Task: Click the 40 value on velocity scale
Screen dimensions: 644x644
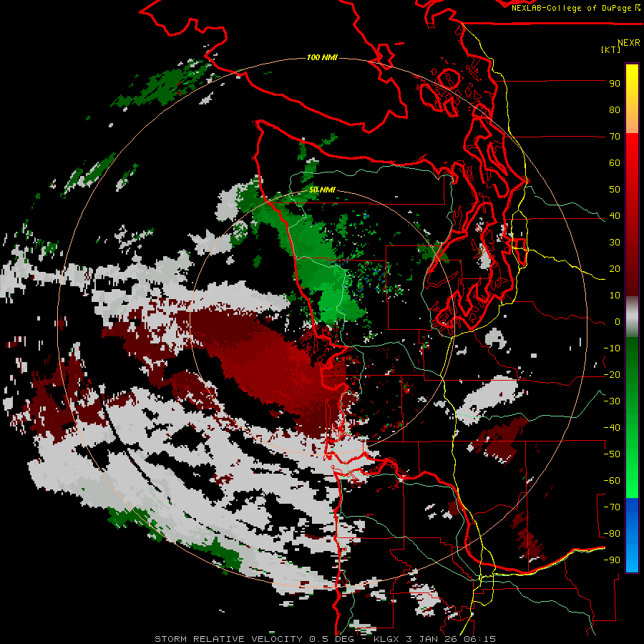Action: click(615, 216)
